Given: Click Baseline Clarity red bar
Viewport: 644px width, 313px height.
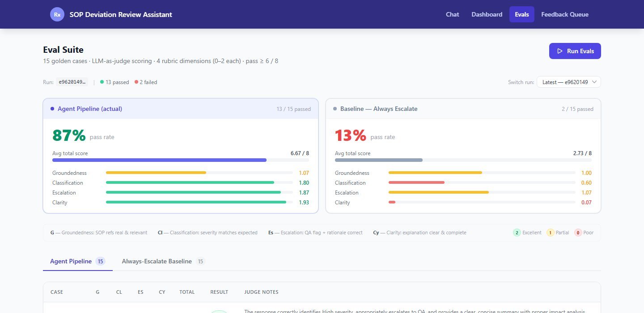Looking at the screenshot, I should tap(392, 202).
